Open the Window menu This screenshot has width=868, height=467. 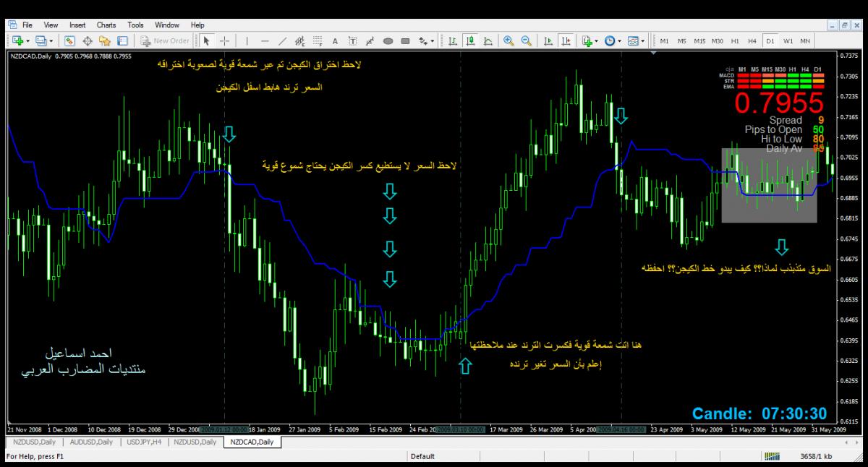[x=167, y=25]
